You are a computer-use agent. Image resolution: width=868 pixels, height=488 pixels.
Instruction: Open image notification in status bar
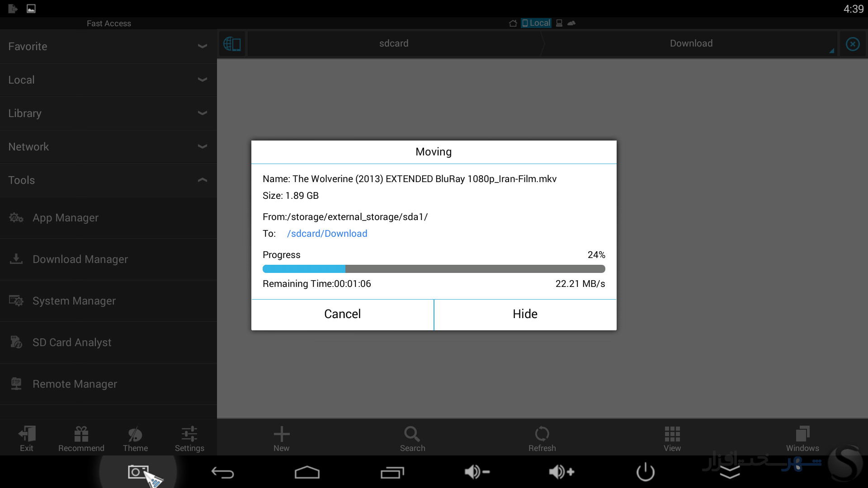pyautogui.click(x=31, y=9)
